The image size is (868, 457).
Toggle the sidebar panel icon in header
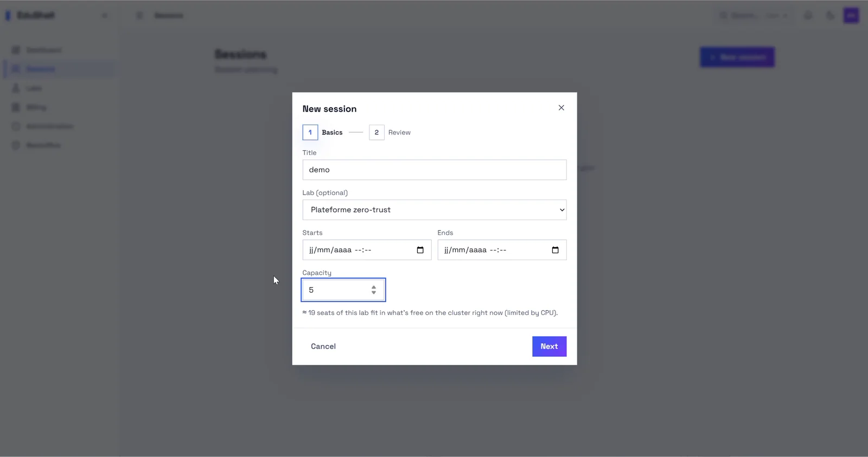pos(139,16)
